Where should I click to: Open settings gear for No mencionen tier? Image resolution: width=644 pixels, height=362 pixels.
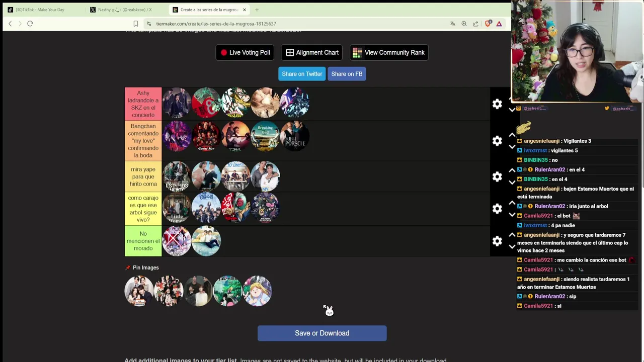[x=497, y=241]
